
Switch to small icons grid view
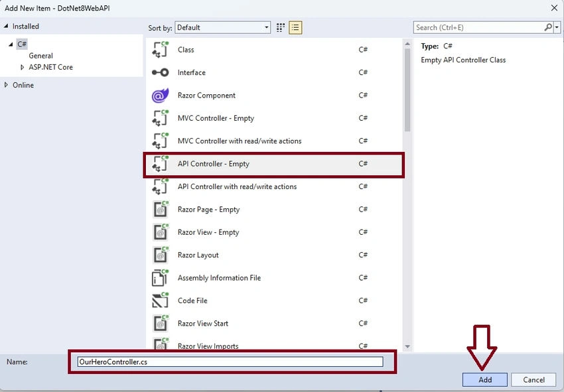(x=281, y=28)
